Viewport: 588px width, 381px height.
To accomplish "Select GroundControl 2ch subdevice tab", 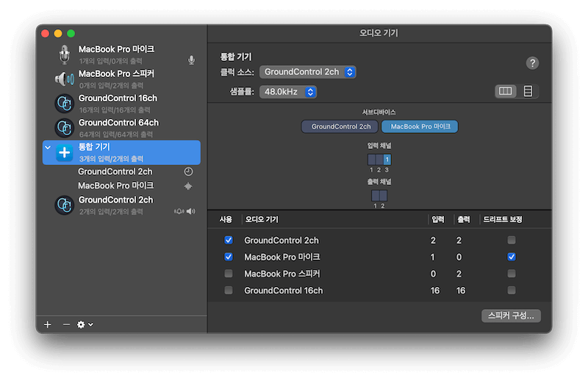I will [x=341, y=126].
